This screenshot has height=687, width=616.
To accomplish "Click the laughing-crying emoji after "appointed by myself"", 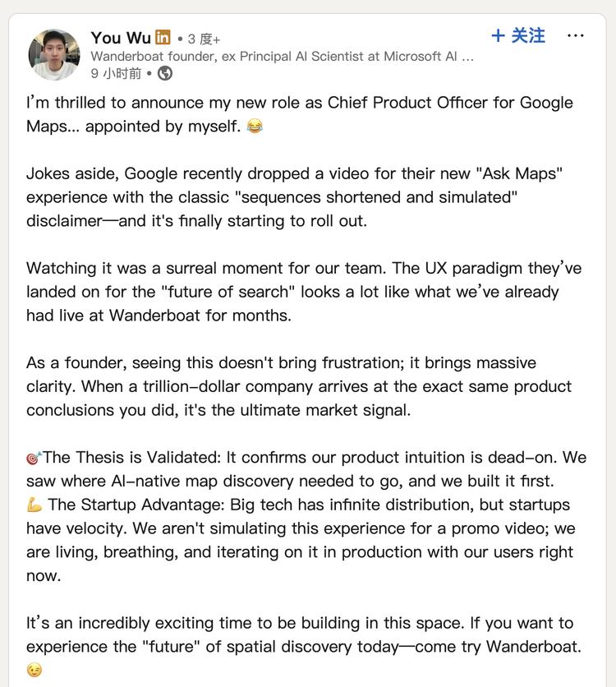I will click(x=255, y=127).
